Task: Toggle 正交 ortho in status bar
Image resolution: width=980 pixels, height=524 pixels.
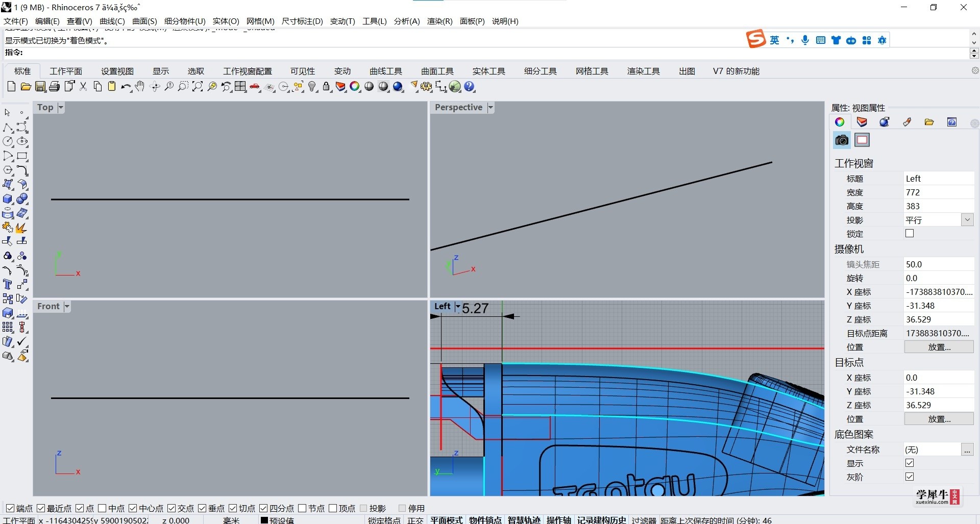Action: 415,520
